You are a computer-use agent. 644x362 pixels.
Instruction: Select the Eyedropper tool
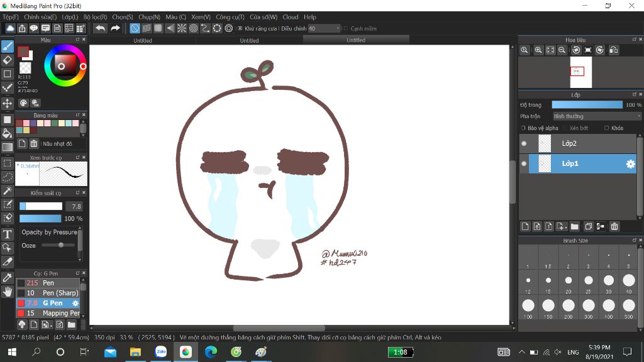coord(8,278)
